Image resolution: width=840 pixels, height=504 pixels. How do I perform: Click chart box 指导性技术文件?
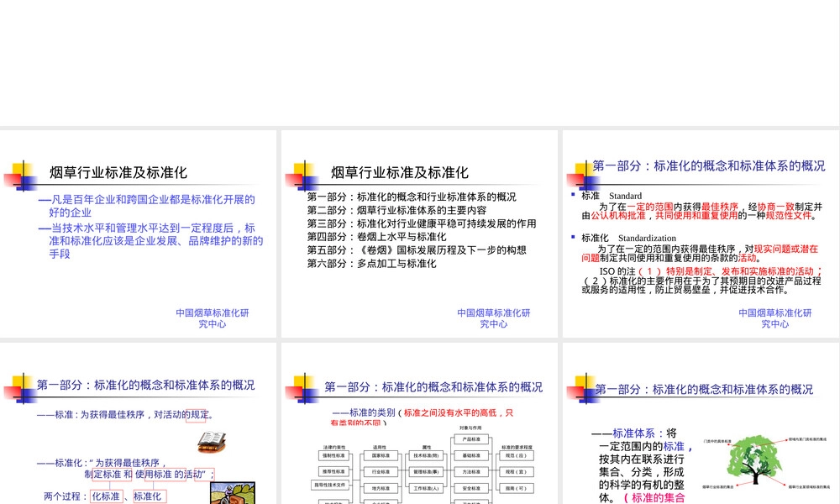coord(330,486)
